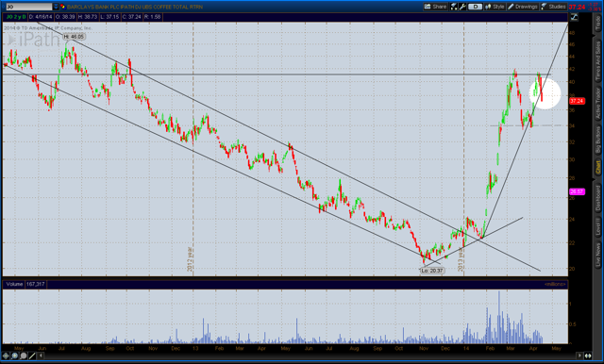This screenshot has height=364, width=604.
Task: Click the O: 38.39 open value
Action: pos(65,17)
